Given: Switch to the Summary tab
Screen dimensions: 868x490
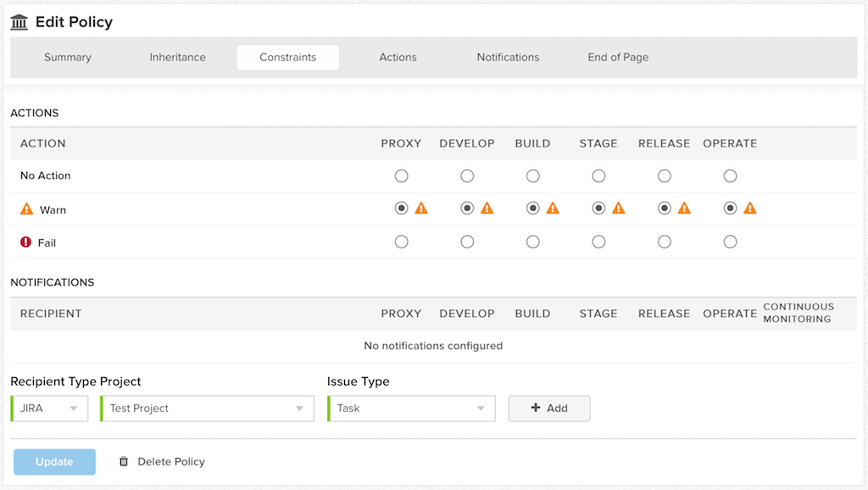Looking at the screenshot, I should (x=67, y=57).
